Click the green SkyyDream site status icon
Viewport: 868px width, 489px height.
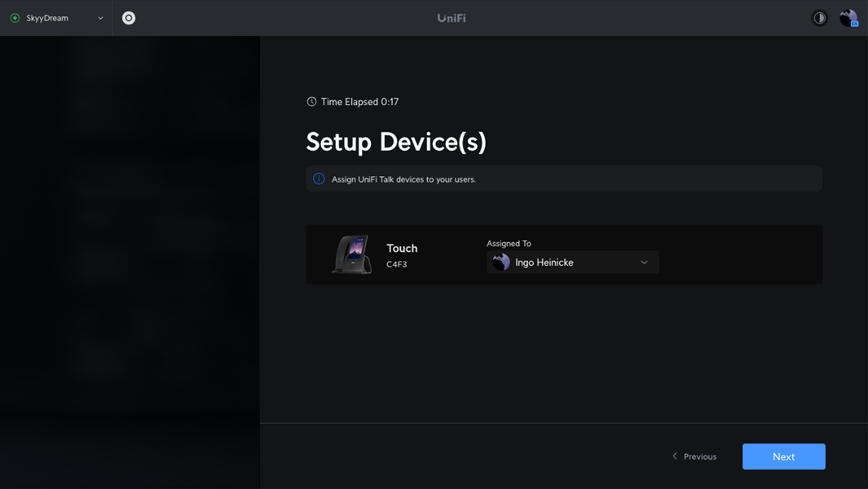(15, 18)
